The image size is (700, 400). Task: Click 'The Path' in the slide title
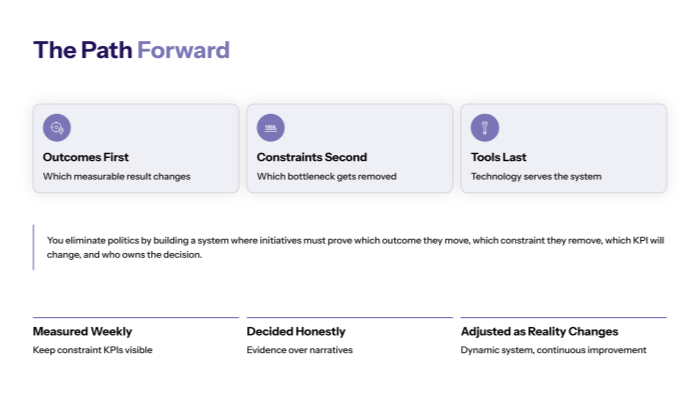pos(83,50)
